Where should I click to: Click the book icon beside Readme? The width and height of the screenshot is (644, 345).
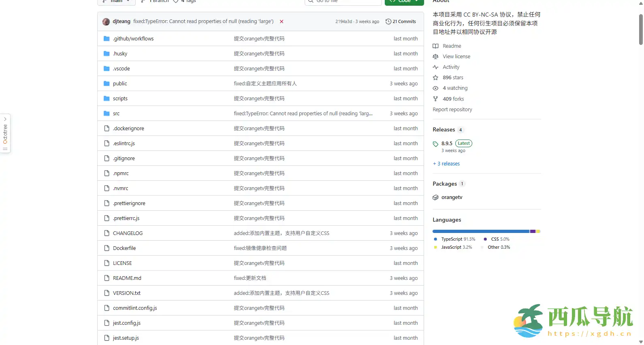tap(435, 46)
